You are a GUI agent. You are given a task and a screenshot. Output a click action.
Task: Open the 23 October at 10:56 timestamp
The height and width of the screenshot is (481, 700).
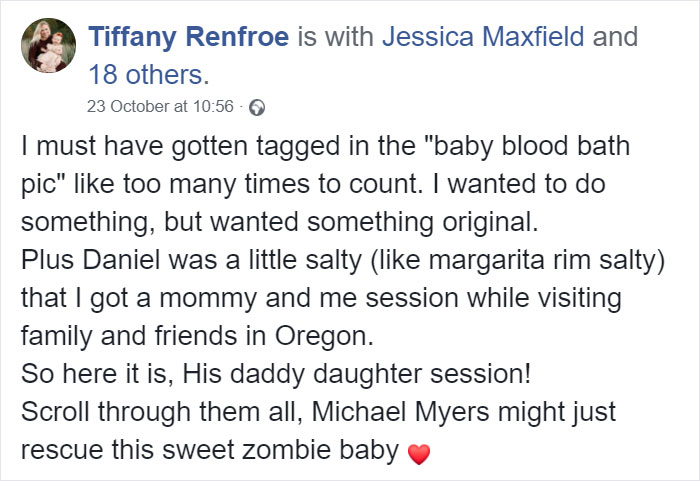160,106
